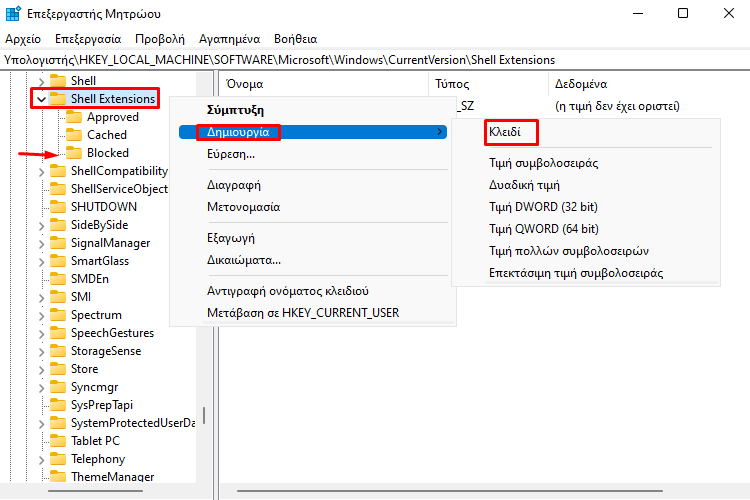Select the SystemProtectedUserData key label
This screenshot has height=500, width=750.
tap(133, 423)
